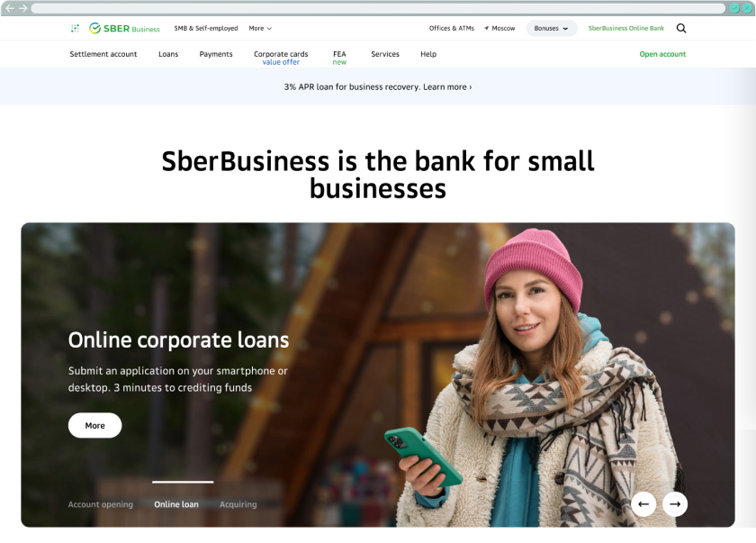Select the Moscow location arrow

(487, 29)
